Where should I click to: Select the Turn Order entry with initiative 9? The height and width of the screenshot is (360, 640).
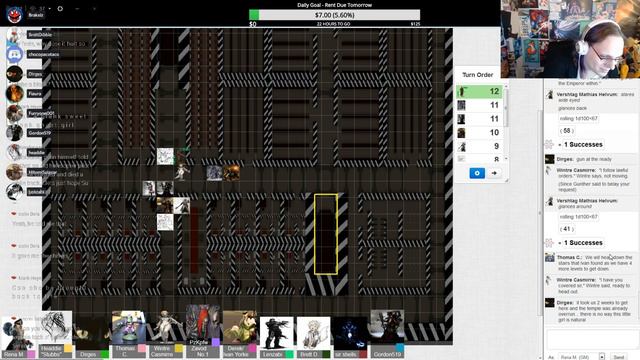(479, 146)
